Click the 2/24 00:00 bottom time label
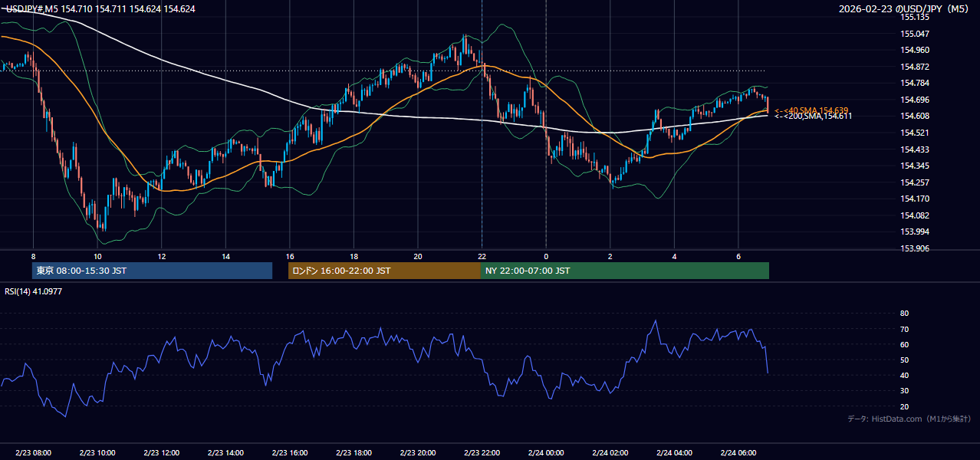980x460 pixels. [x=546, y=453]
